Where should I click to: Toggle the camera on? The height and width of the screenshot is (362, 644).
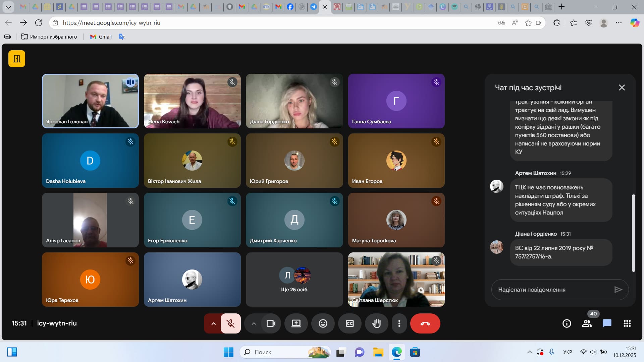[271, 323]
